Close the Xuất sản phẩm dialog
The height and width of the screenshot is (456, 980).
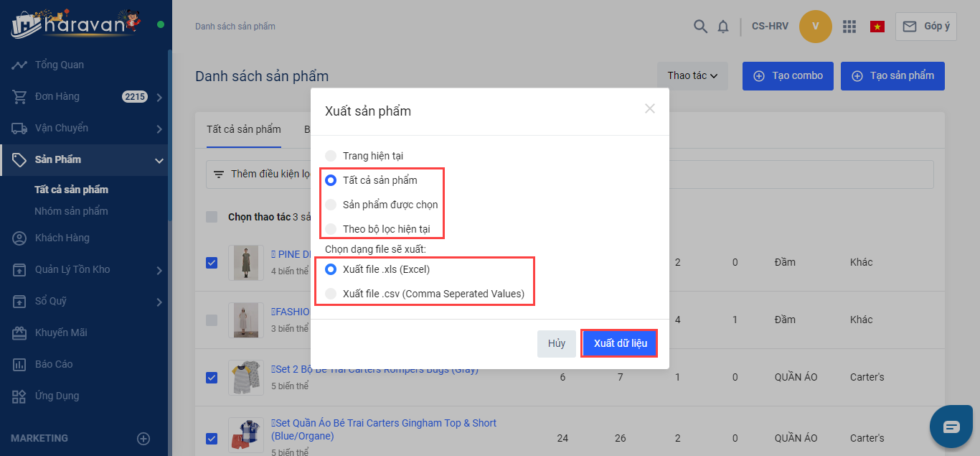pyautogui.click(x=650, y=109)
